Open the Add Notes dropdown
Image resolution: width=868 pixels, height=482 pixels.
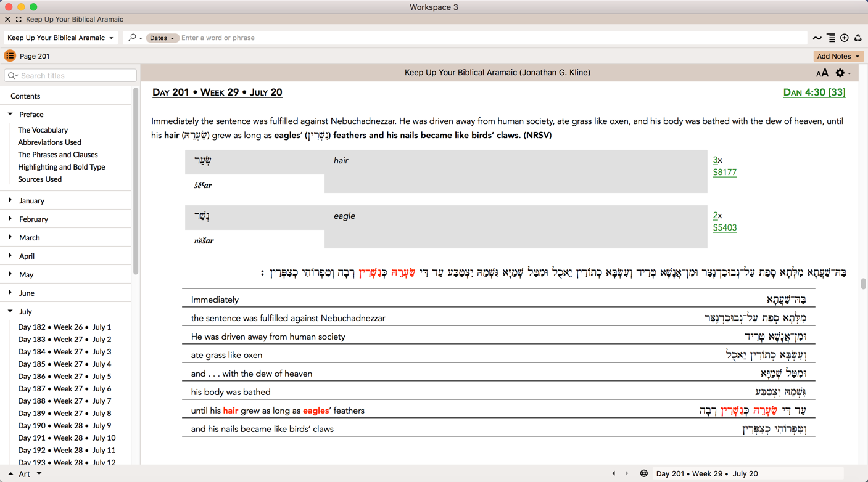(838, 56)
